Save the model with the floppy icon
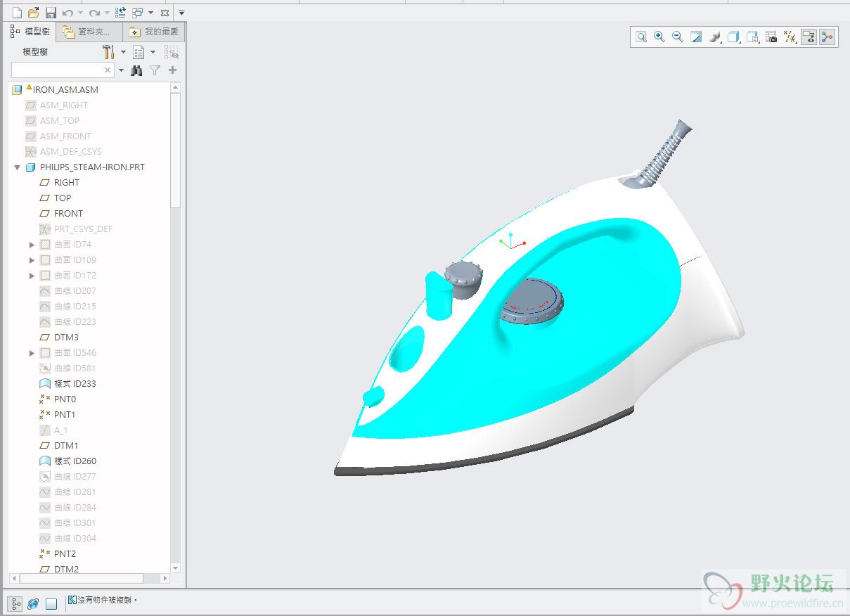The image size is (850, 616). coord(51,13)
